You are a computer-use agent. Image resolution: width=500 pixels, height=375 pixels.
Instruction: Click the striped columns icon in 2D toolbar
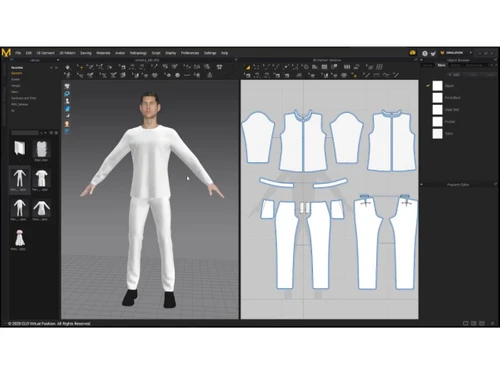coord(347,67)
